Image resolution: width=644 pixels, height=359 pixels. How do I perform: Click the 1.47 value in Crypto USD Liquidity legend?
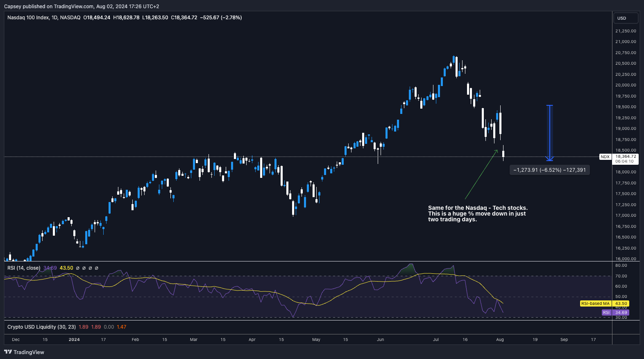click(x=121, y=327)
